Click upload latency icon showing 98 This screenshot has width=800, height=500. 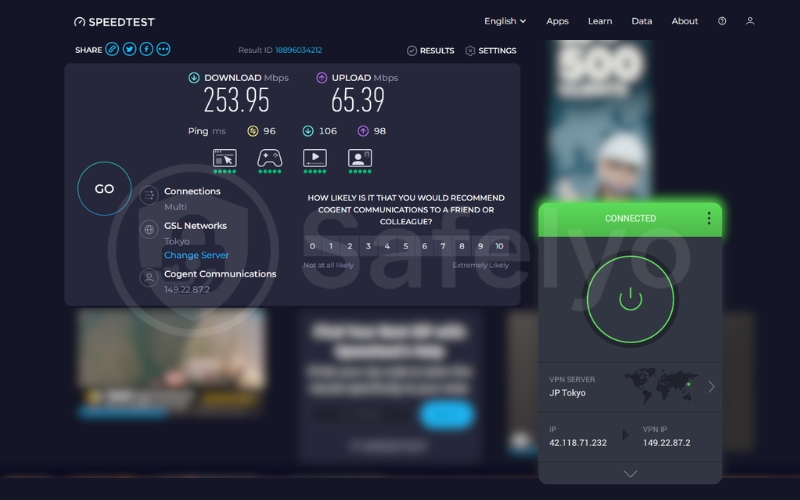pyautogui.click(x=363, y=131)
